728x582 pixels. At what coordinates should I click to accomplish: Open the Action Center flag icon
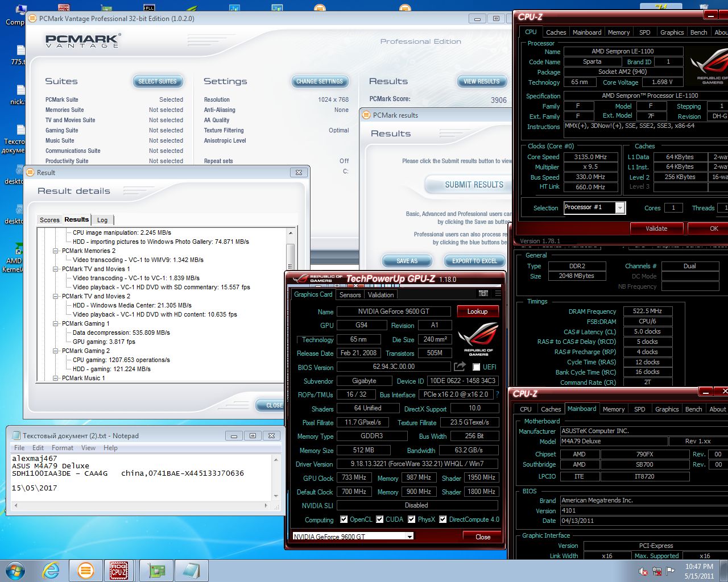pos(671,571)
